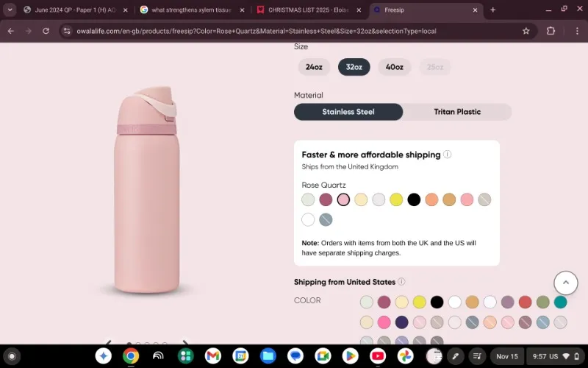Pick the yellow swatch in UK colours
The width and height of the screenshot is (588, 368).
pos(396,199)
